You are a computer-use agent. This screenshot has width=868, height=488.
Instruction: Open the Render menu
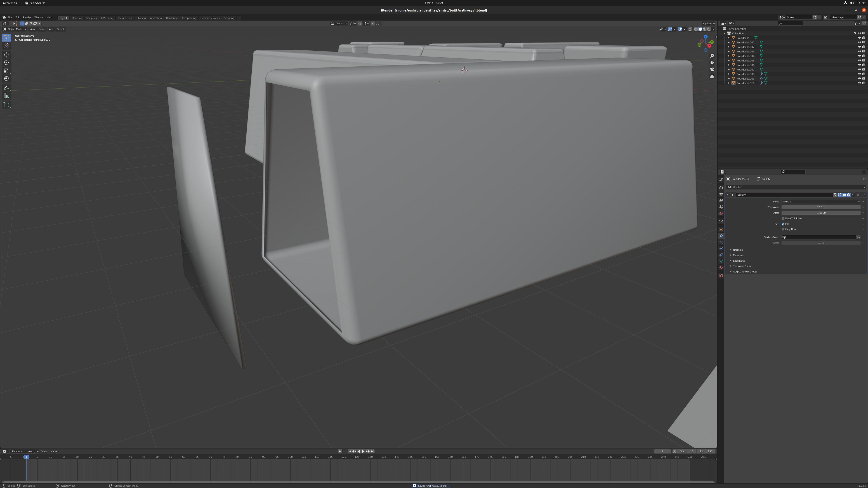point(27,18)
